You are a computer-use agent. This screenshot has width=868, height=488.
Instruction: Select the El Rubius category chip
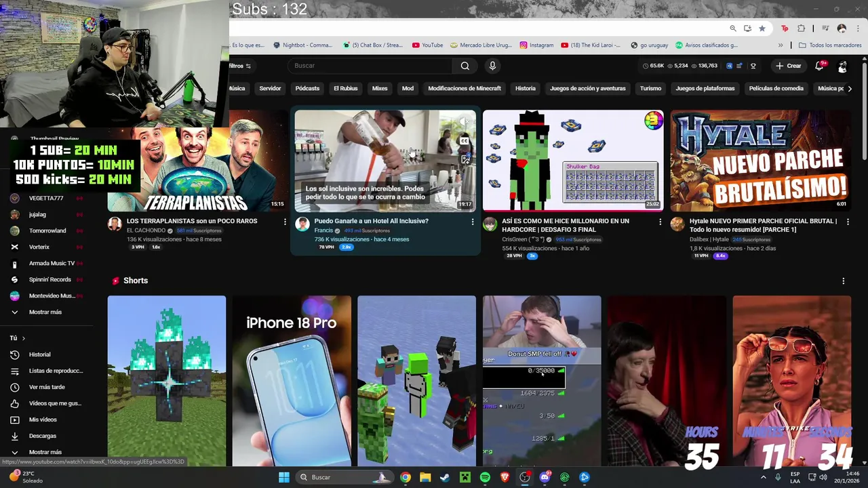tap(345, 88)
